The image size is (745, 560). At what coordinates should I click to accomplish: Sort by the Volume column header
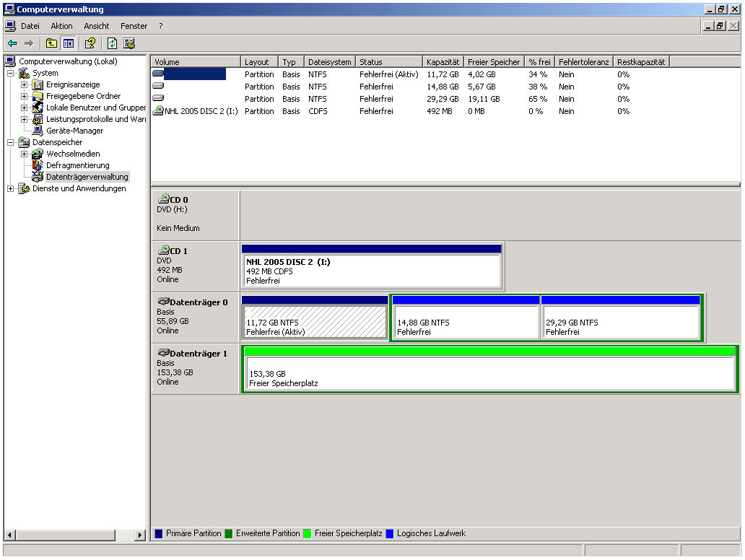(196, 62)
